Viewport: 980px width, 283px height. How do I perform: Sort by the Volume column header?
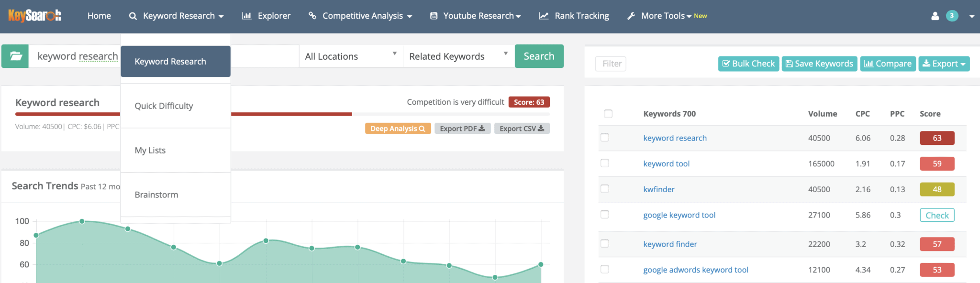pyautogui.click(x=823, y=114)
